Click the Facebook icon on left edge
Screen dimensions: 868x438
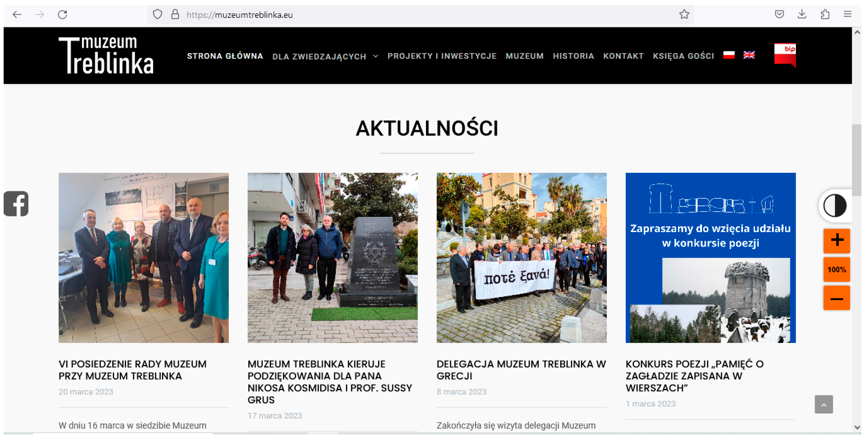pyautogui.click(x=16, y=204)
